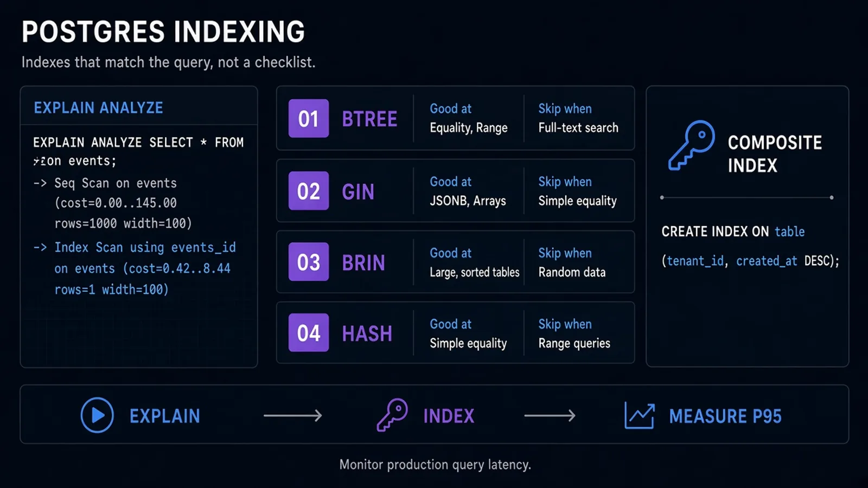Open the BRIN index row title

click(363, 262)
